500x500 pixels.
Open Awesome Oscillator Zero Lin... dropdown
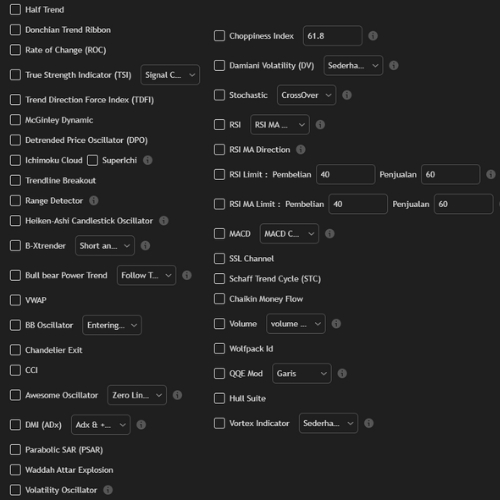pyautogui.click(x=137, y=395)
